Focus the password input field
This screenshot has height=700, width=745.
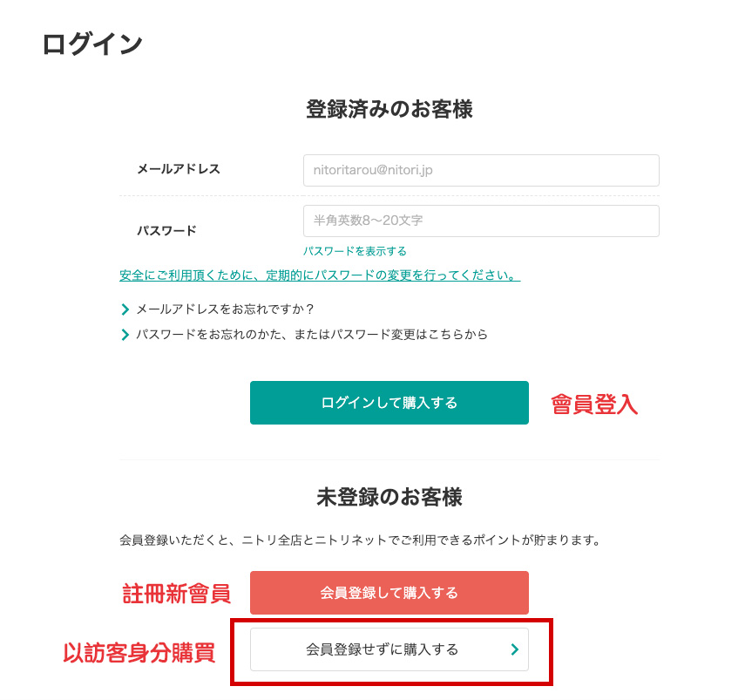pyautogui.click(x=480, y=221)
